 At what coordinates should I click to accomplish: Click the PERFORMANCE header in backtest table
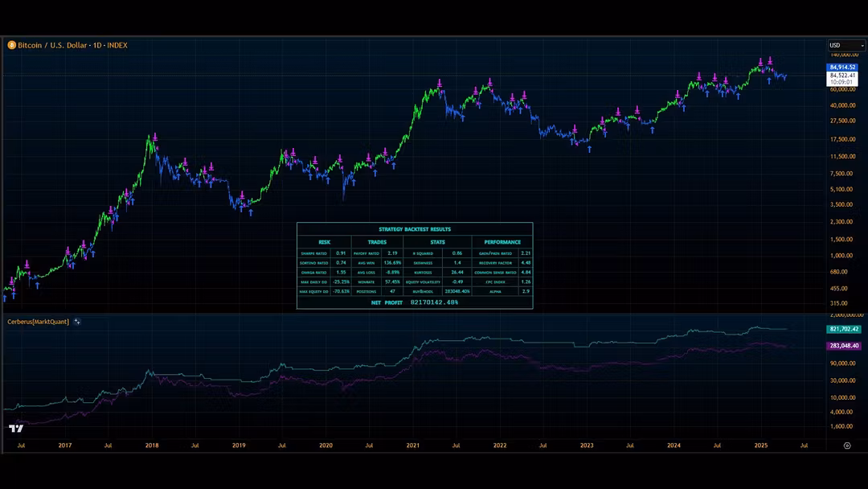(x=502, y=242)
